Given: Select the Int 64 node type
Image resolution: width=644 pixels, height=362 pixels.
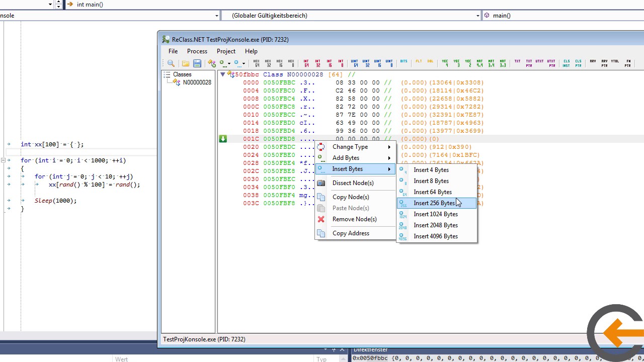Looking at the screenshot, I should click(306, 63).
